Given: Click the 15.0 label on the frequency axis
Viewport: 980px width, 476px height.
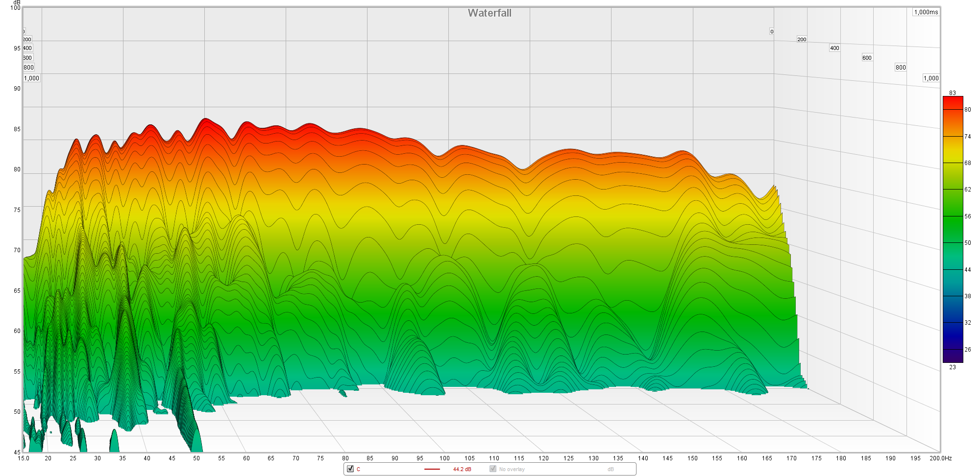Looking at the screenshot, I should pyautogui.click(x=24, y=458).
